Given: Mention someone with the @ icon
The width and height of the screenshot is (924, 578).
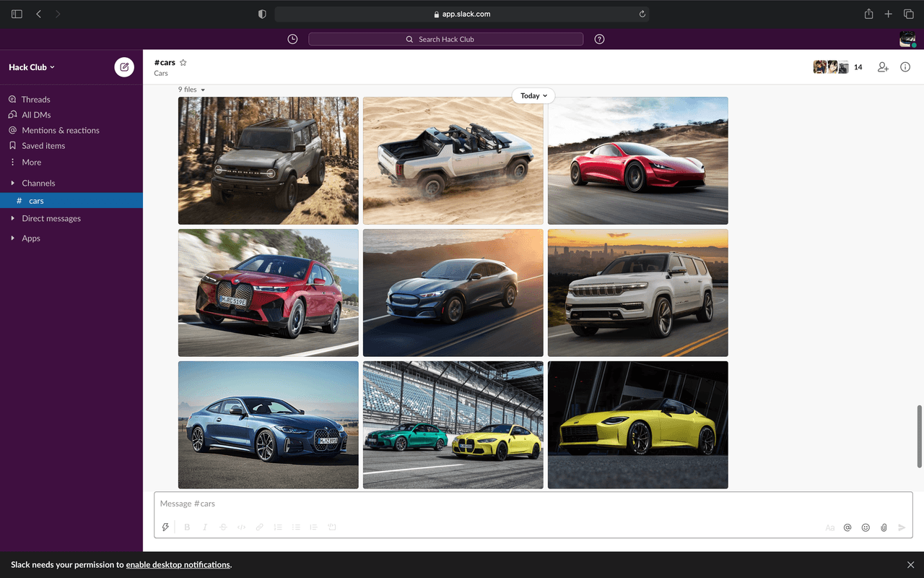Looking at the screenshot, I should point(847,527).
